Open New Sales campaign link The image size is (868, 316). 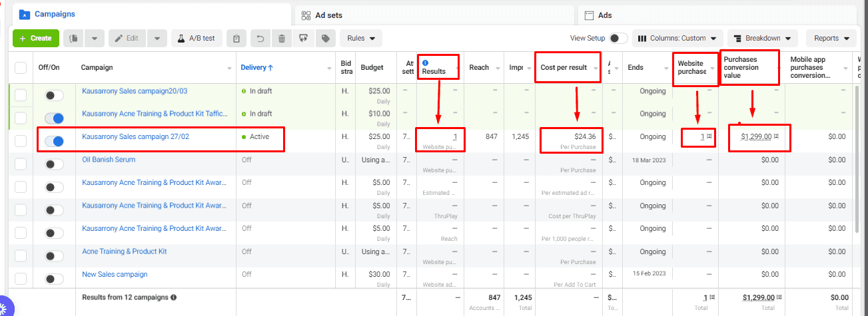[x=115, y=274]
